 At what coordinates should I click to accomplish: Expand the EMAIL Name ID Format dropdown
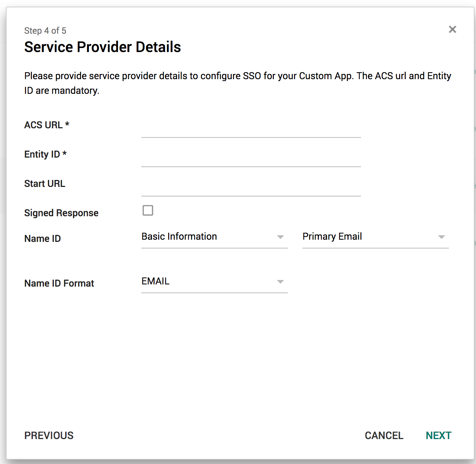click(x=209, y=281)
